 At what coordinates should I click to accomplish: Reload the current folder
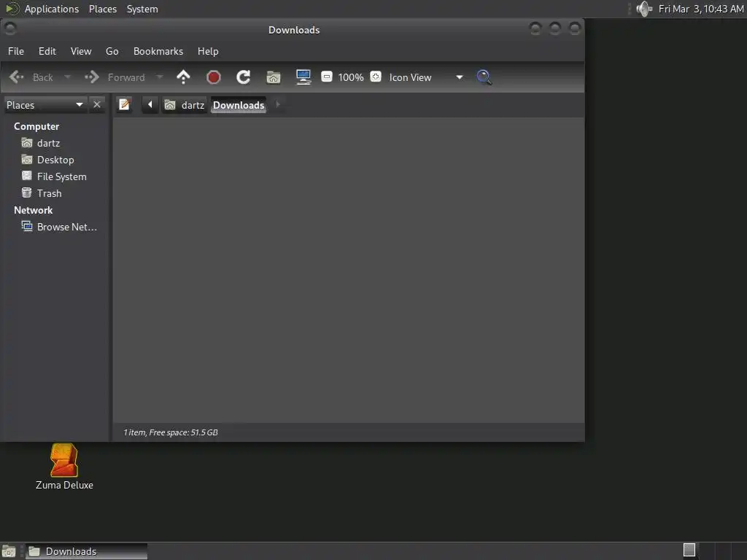click(x=244, y=77)
